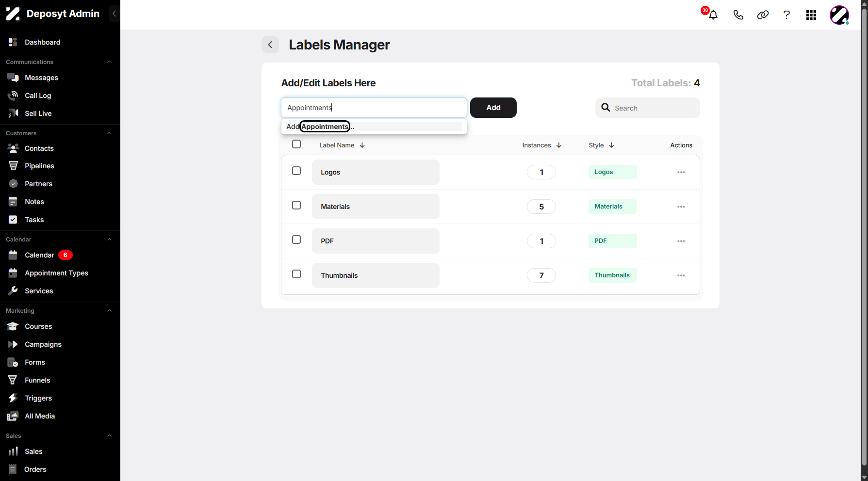The width and height of the screenshot is (868, 481).
Task: Open the user profile avatar
Action: 839,15
